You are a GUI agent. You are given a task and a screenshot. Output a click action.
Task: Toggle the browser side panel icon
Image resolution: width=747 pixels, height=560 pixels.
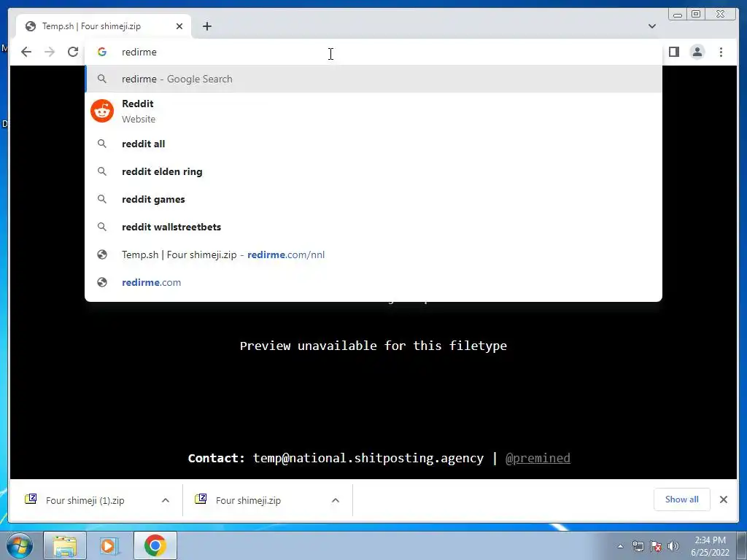click(673, 52)
